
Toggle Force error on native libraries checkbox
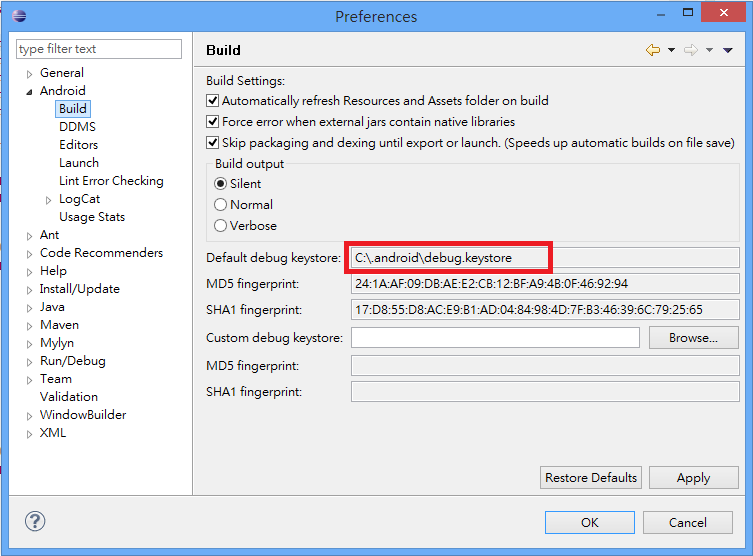pos(212,121)
